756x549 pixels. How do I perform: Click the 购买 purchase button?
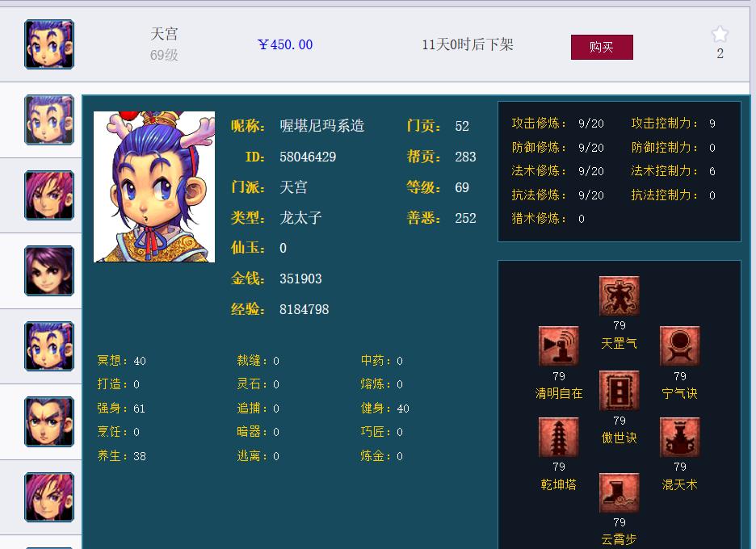coord(602,47)
